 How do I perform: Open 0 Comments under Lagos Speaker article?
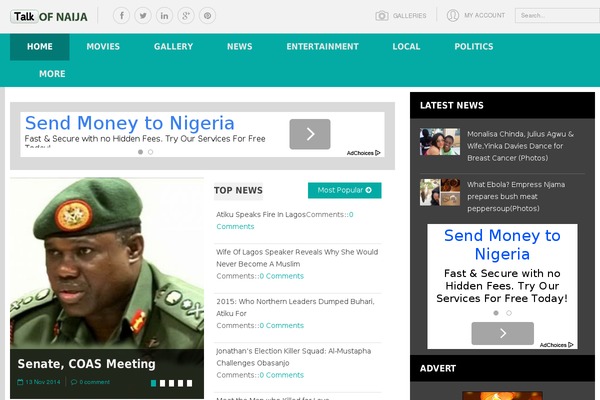[x=282, y=276]
